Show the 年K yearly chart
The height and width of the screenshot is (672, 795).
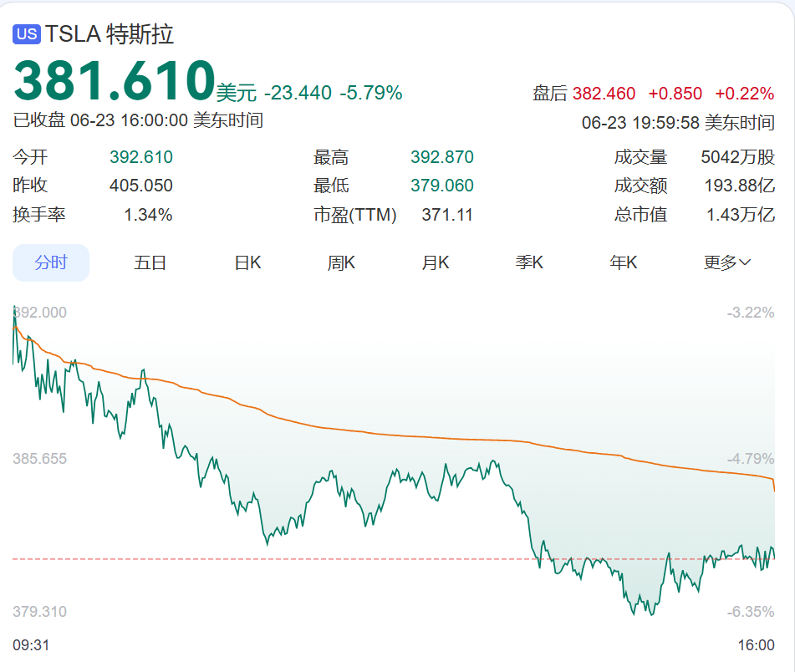click(x=624, y=262)
